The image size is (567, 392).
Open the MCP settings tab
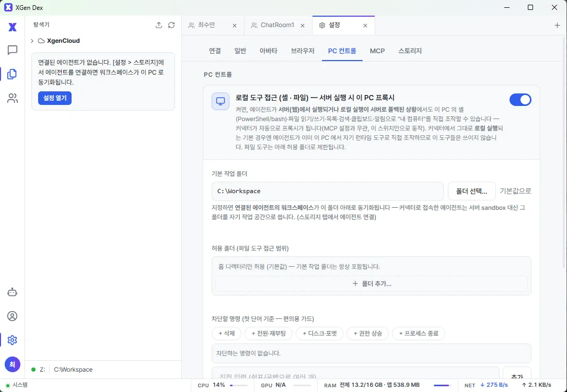[377, 51]
